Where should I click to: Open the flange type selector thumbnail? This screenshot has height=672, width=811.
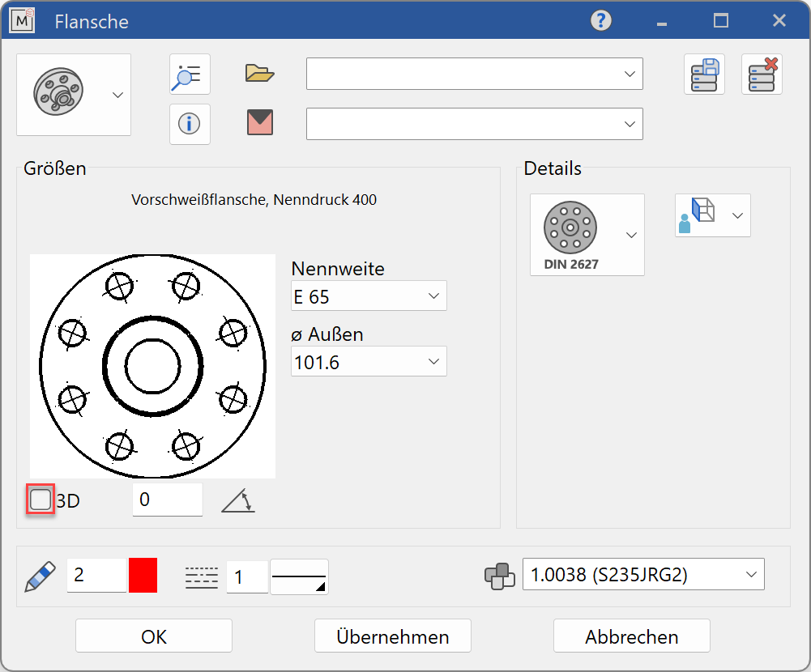point(74,95)
